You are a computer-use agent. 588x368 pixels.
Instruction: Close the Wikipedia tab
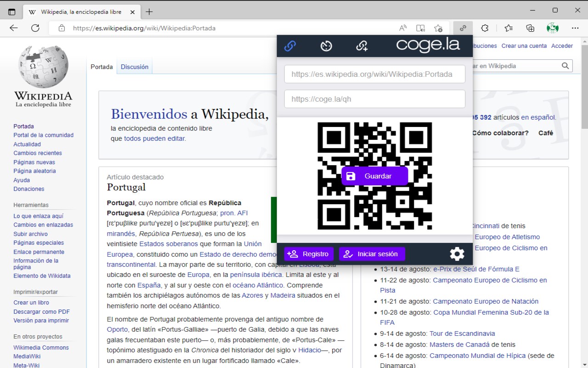coord(132,12)
